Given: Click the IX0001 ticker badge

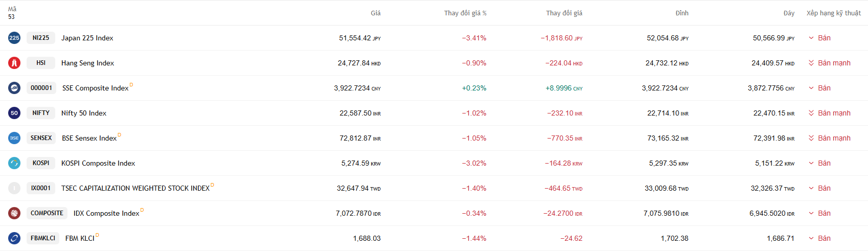Looking at the screenshot, I should [41, 188].
